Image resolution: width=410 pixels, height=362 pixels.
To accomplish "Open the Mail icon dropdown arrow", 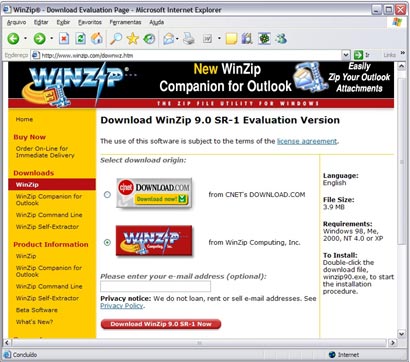I will 177,39.
